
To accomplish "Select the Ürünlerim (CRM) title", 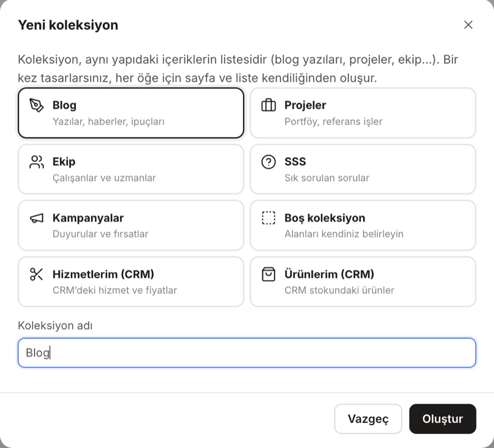I will (x=329, y=274).
